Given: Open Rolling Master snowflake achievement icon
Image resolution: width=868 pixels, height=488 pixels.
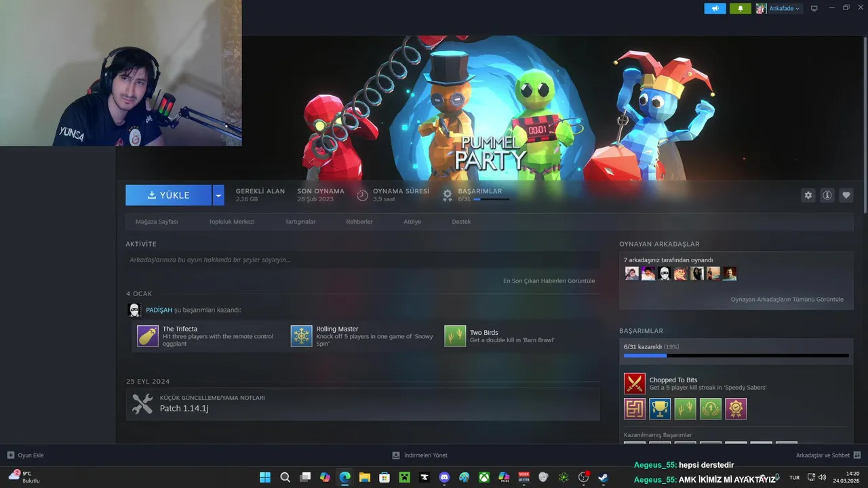Looking at the screenshot, I should tap(302, 336).
